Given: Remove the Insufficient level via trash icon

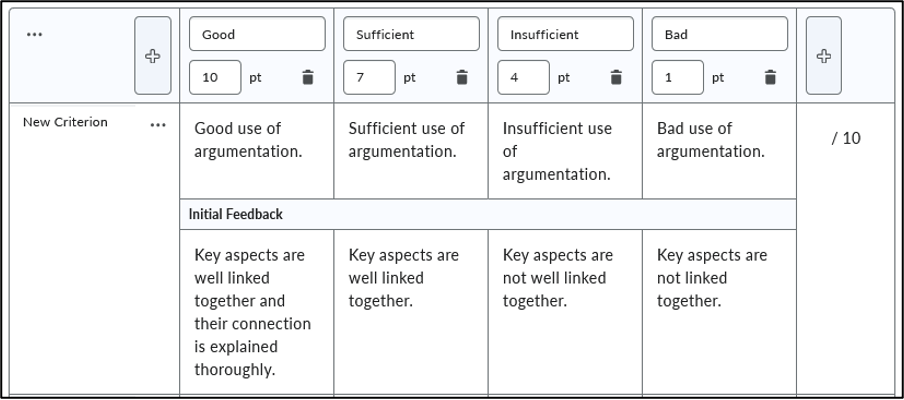Looking at the screenshot, I should point(616,77).
